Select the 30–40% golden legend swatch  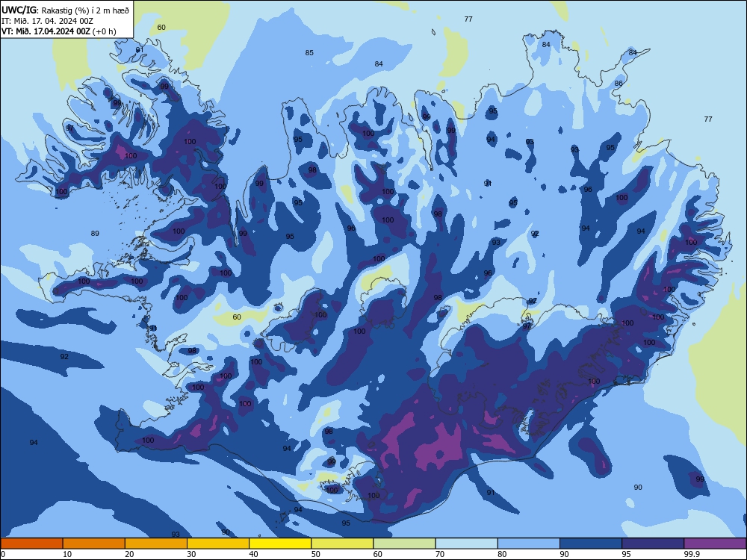click(x=218, y=544)
